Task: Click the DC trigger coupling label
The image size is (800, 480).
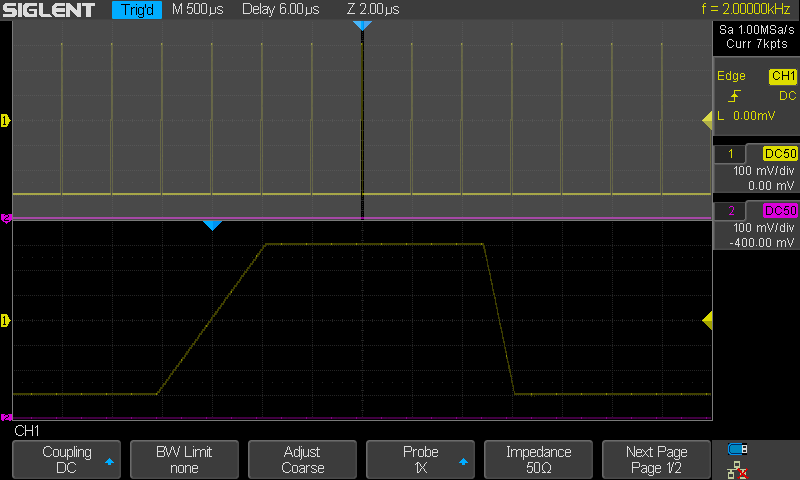Action: pyautogui.click(x=787, y=96)
